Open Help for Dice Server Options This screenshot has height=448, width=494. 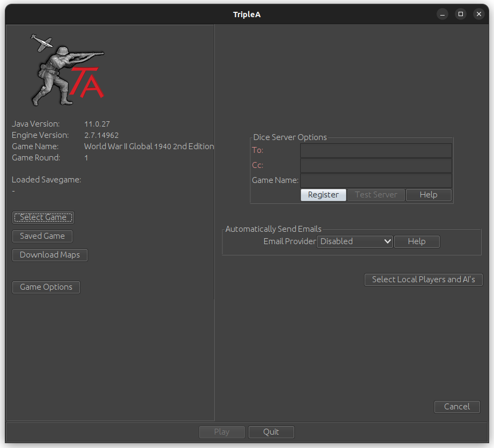pyautogui.click(x=428, y=195)
